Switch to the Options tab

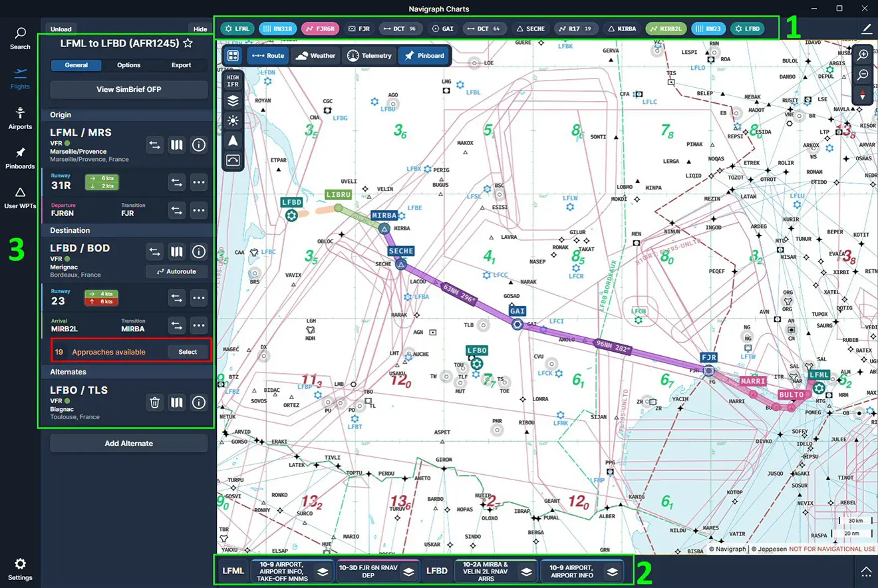click(129, 65)
